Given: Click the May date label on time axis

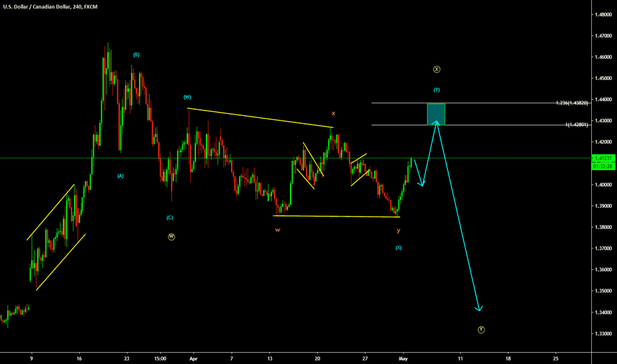Looking at the screenshot, I should 403,359.
